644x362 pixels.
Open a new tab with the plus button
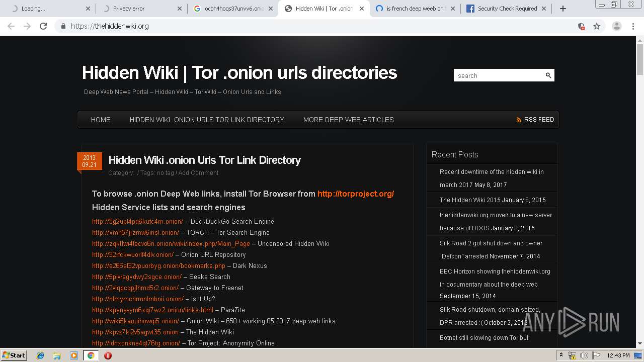(x=563, y=9)
